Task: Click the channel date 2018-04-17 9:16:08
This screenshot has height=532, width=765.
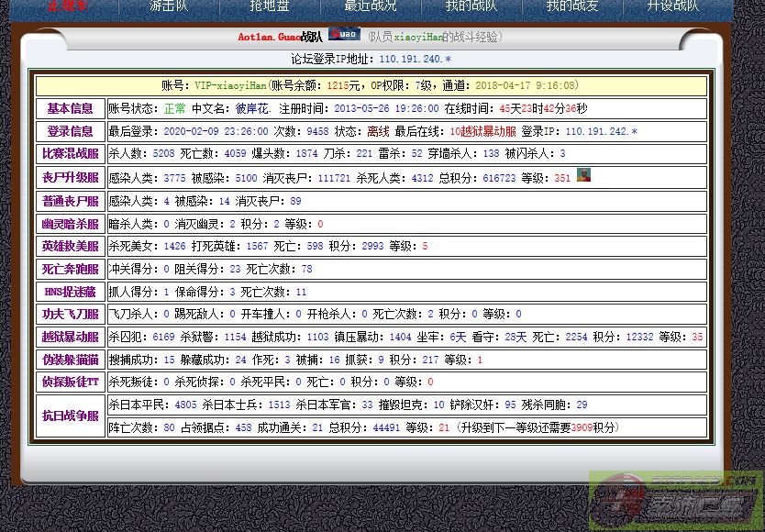Action: [x=527, y=85]
